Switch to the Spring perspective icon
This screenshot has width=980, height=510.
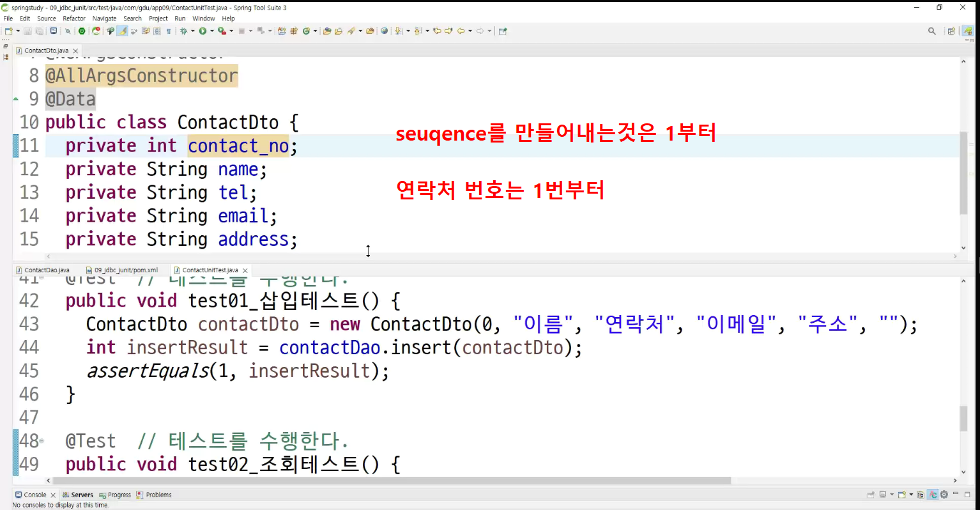click(968, 31)
